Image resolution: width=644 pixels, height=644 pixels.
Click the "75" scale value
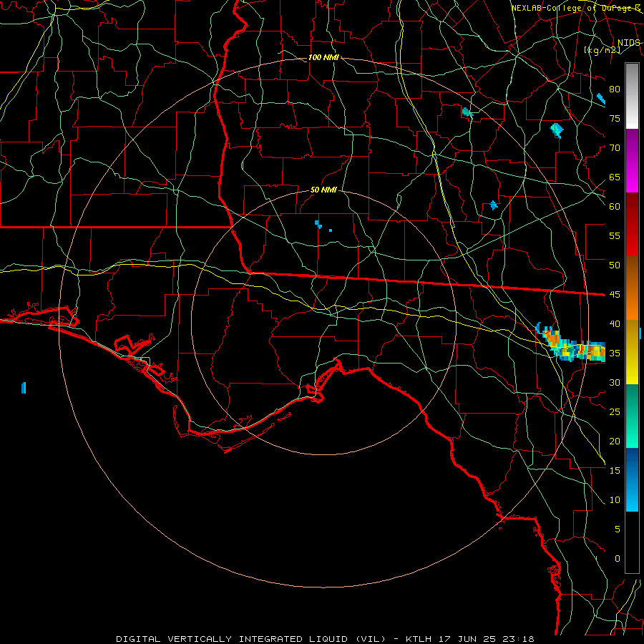(x=615, y=119)
